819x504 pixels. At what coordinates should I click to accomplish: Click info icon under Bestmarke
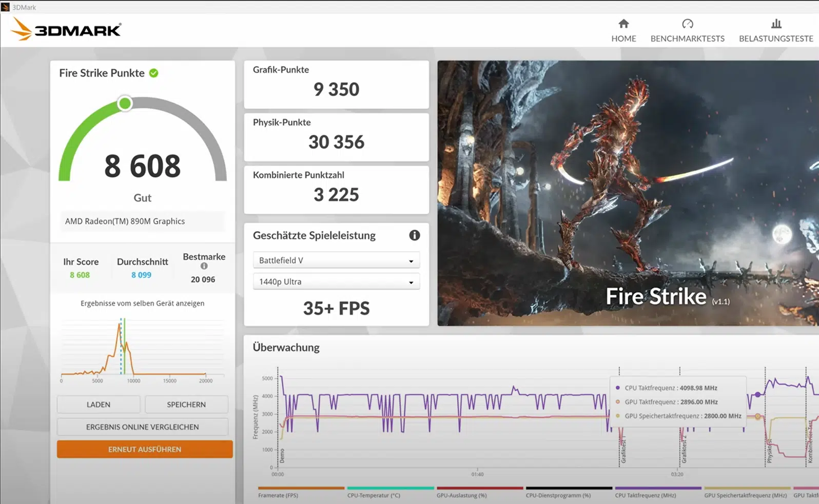click(204, 266)
